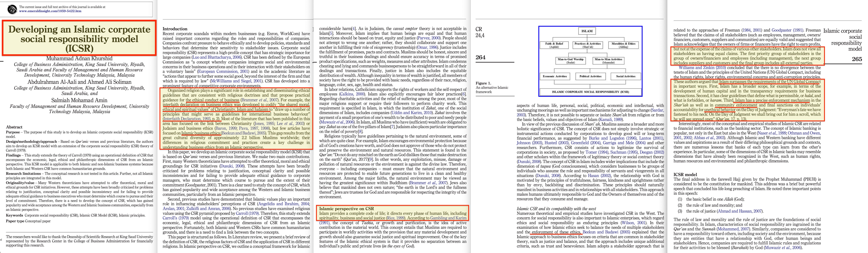This screenshot has width=868, height=253.
Task: Open the 'Ahmad and Hassan, 2007' citation
Action: point(740,211)
